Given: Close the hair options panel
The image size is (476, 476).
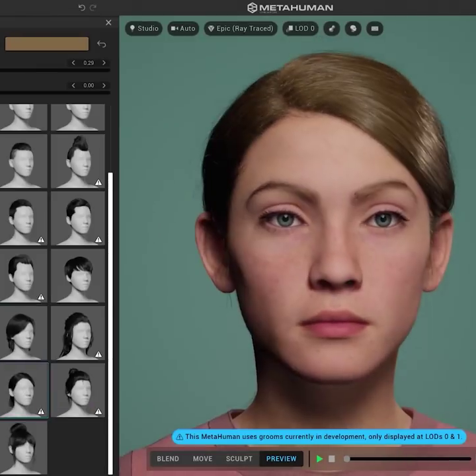Looking at the screenshot, I should coord(108,22).
